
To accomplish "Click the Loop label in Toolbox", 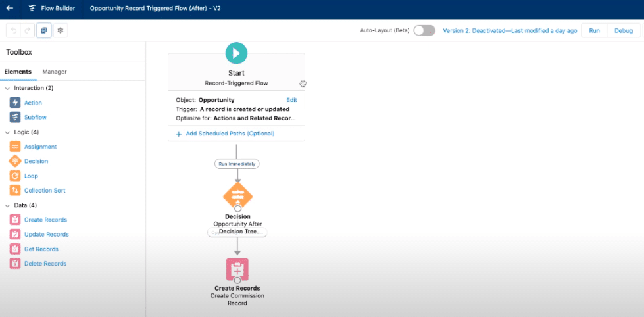I will click(x=31, y=176).
